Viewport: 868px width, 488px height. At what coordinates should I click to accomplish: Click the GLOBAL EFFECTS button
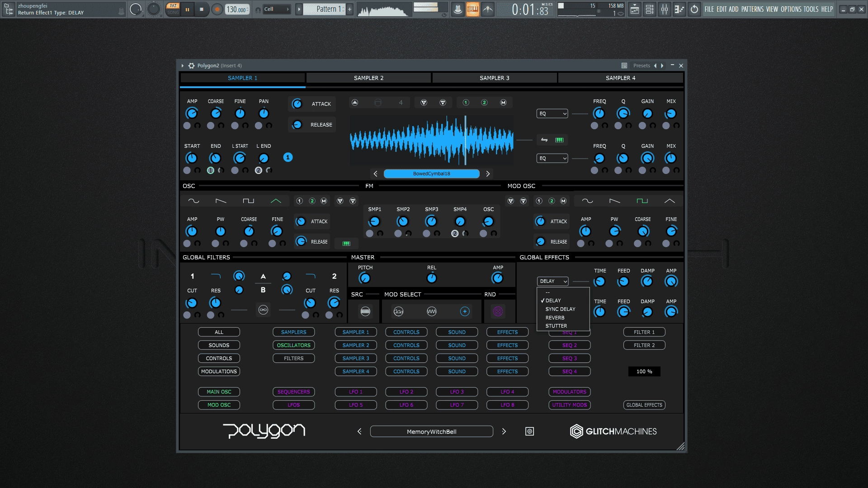pyautogui.click(x=644, y=405)
